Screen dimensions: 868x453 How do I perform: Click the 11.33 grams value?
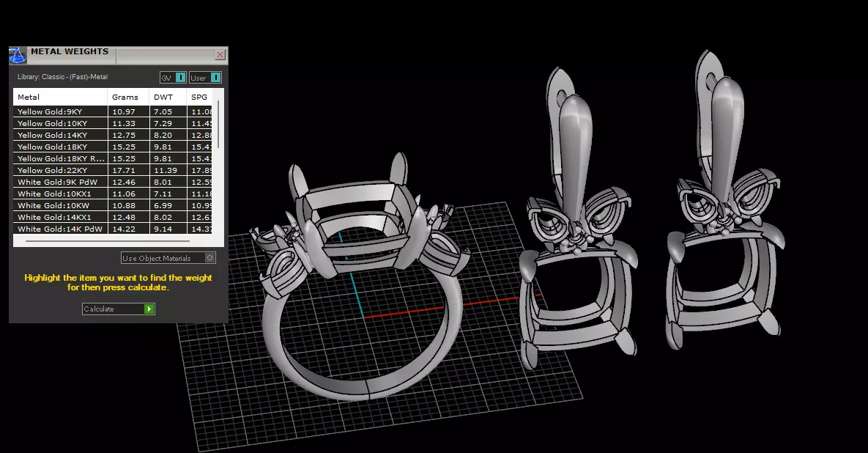tap(124, 123)
